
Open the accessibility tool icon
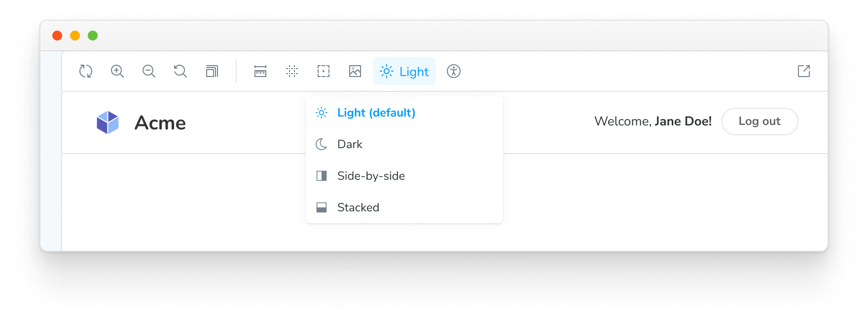pos(454,72)
